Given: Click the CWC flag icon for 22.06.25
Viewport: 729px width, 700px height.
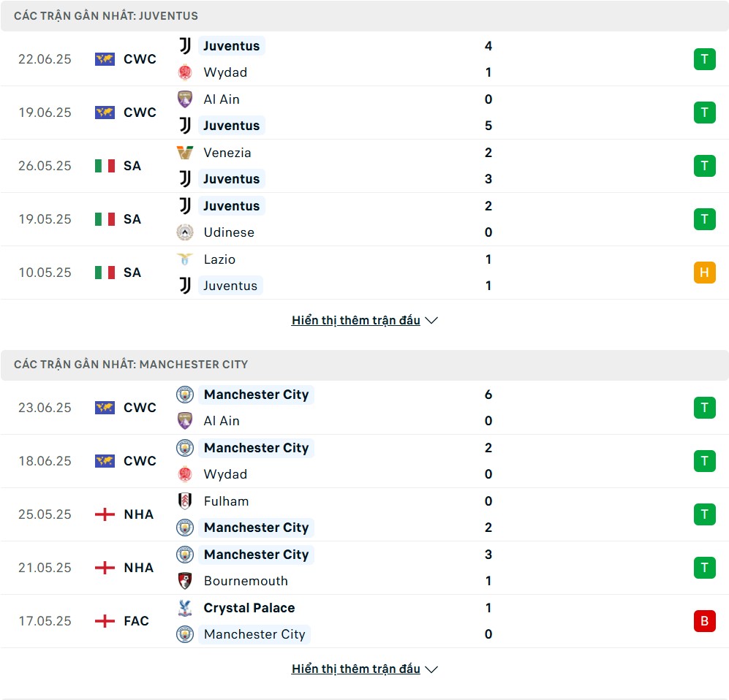Looking at the screenshot, I should pos(105,59).
